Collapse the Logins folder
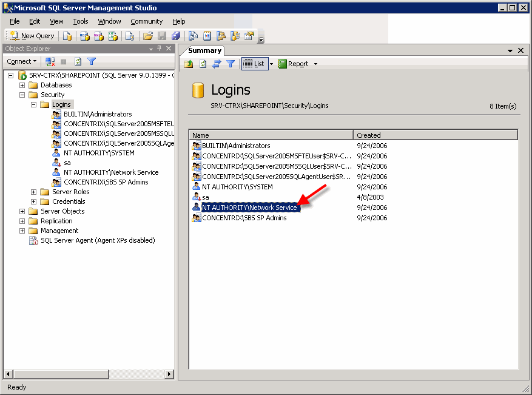Image resolution: width=532 pixels, height=395 pixels. pyautogui.click(x=33, y=104)
